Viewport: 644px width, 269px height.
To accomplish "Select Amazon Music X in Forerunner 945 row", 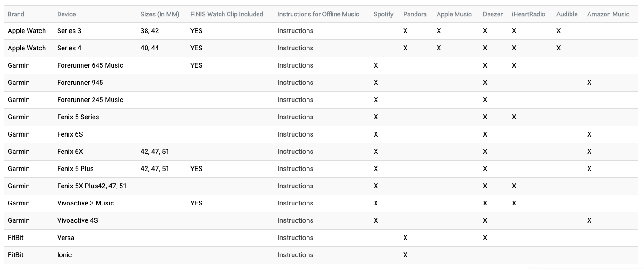I will [x=589, y=83].
